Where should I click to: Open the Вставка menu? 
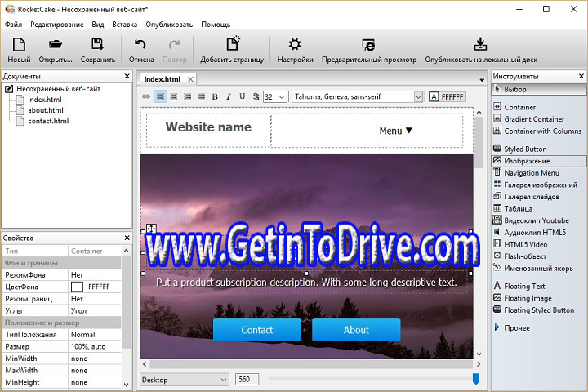pos(124,24)
